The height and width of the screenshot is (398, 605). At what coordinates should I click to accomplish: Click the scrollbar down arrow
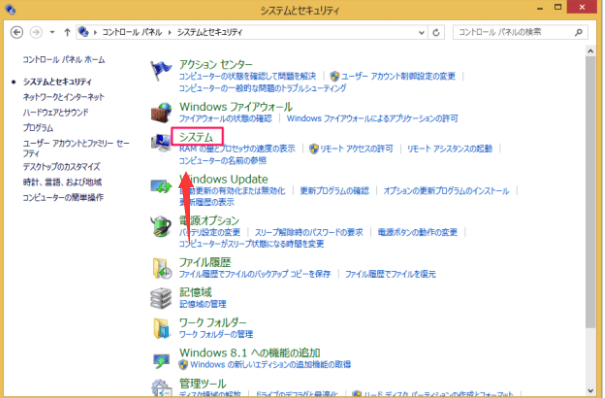[x=590, y=390]
